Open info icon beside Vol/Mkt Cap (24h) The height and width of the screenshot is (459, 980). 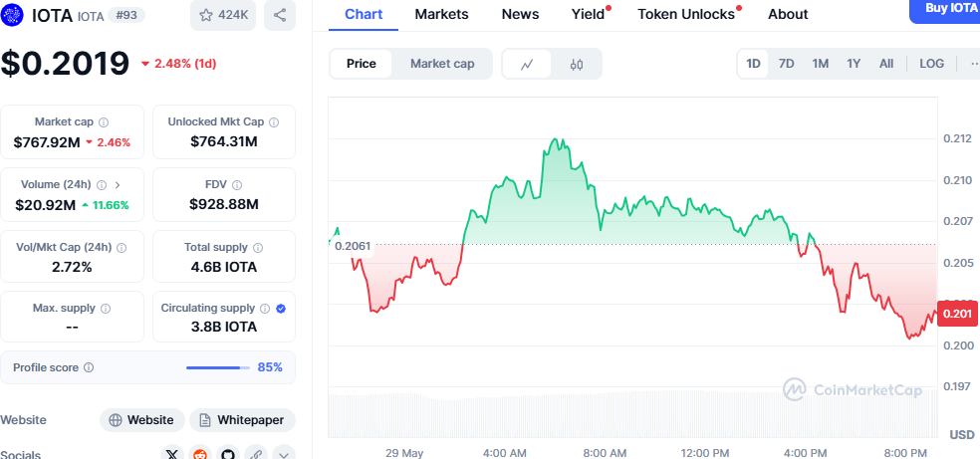click(x=122, y=247)
